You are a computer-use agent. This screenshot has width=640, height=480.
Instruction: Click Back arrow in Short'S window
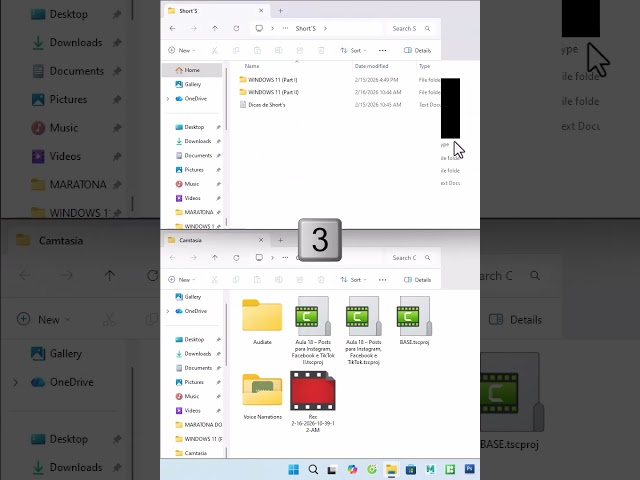(173, 29)
